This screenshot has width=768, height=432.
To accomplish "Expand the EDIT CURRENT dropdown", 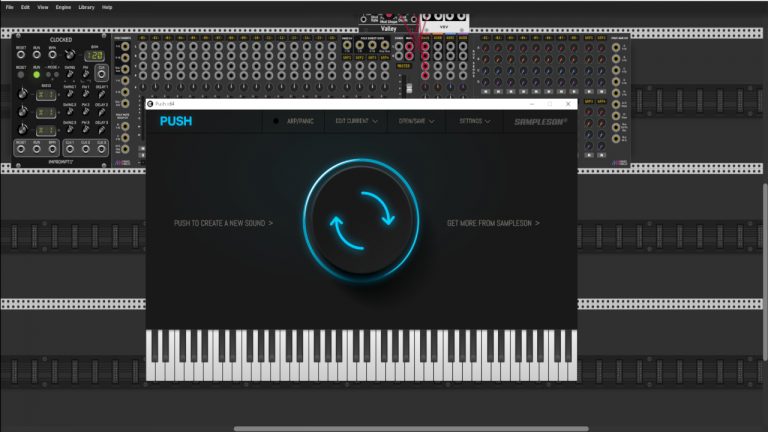I will pyautogui.click(x=356, y=121).
